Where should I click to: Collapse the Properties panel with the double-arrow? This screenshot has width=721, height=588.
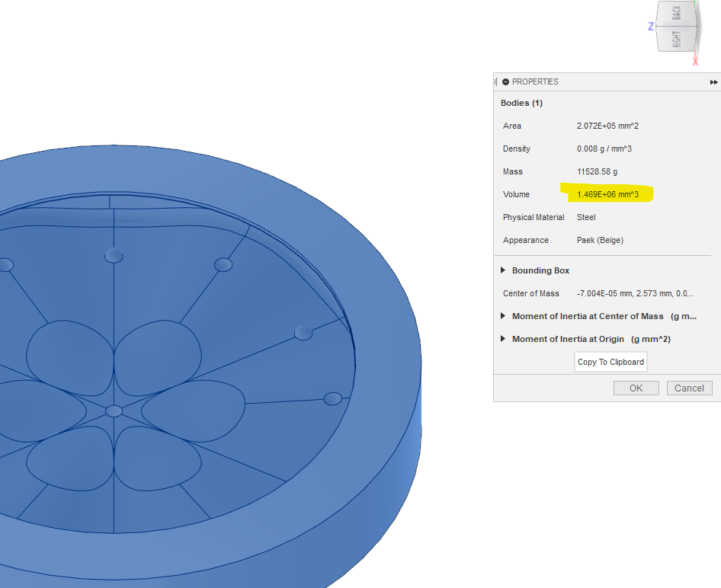[x=713, y=81]
